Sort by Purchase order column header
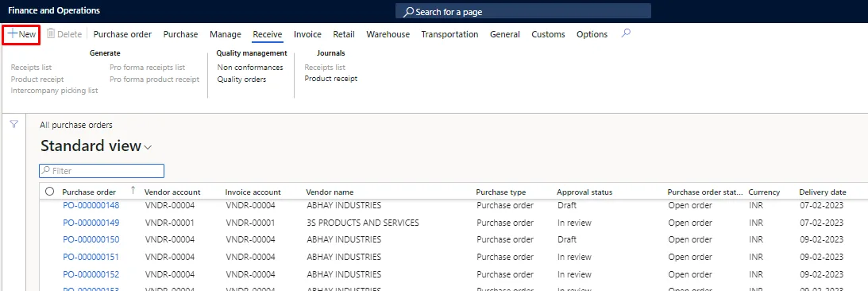868x291 pixels. pyautogui.click(x=89, y=192)
